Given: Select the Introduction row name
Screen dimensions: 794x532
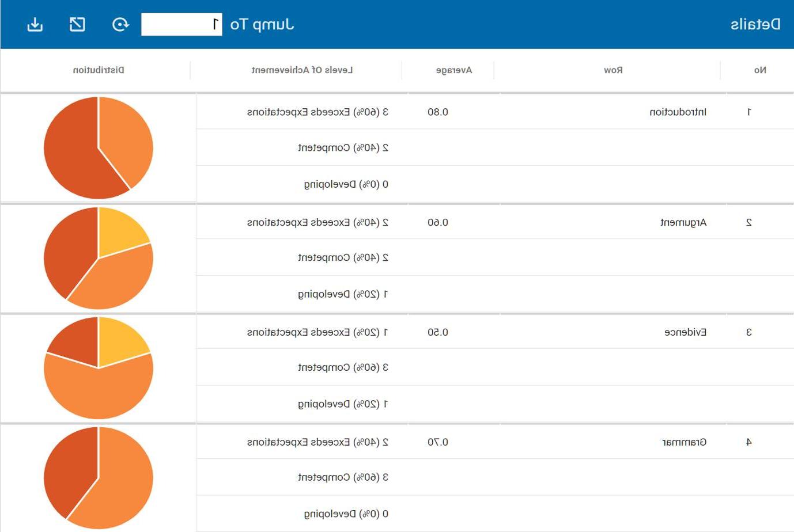Looking at the screenshot, I should (x=678, y=112).
